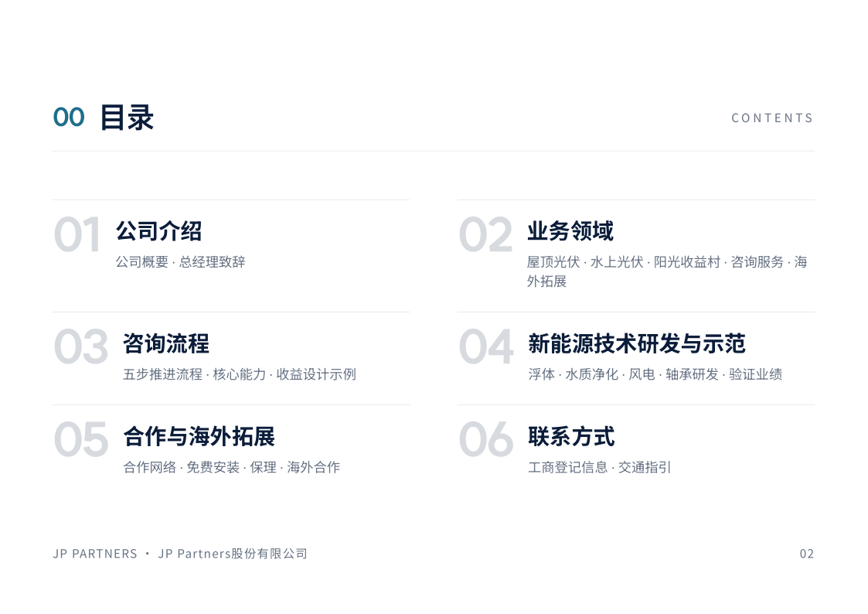Click footer text JP PARTNERS

click(95, 554)
